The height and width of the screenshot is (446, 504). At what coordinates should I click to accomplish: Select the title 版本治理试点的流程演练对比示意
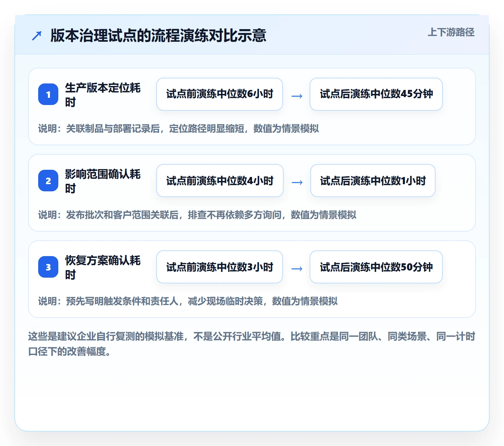tap(158, 36)
